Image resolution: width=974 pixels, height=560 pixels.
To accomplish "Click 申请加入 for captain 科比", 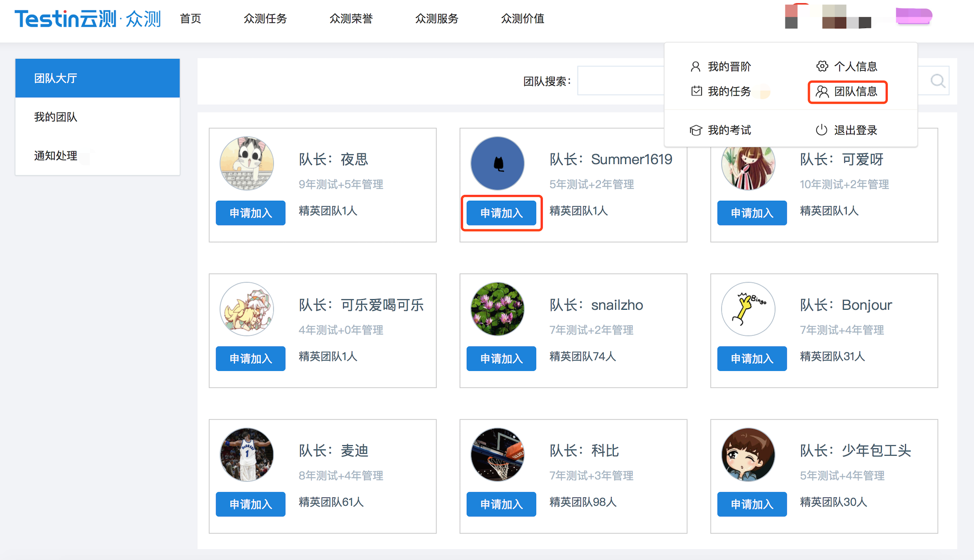I will [501, 504].
